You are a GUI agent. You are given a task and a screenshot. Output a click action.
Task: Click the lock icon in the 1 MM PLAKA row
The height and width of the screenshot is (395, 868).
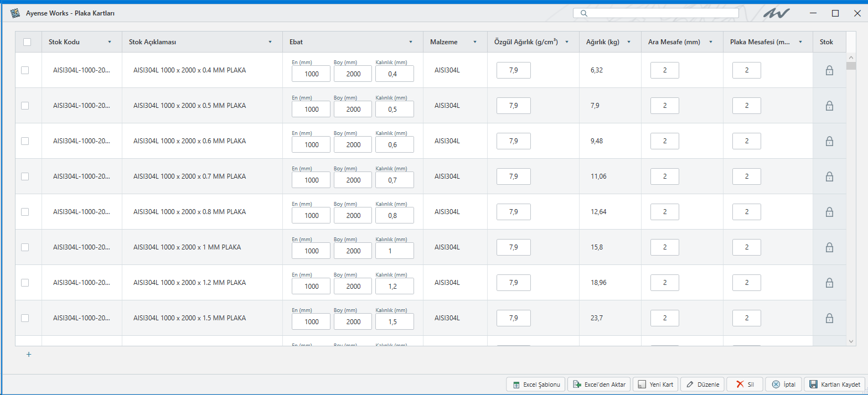click(829, 247)
